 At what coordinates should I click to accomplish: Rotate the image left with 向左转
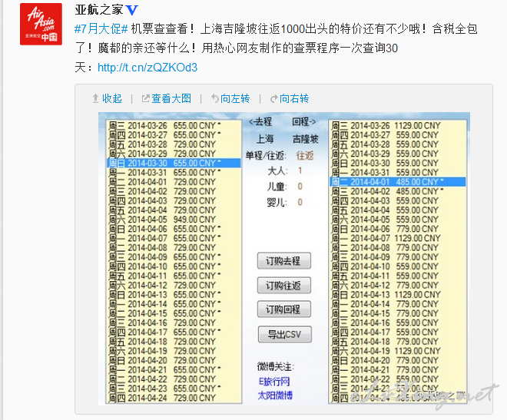(x=235, y=98)
